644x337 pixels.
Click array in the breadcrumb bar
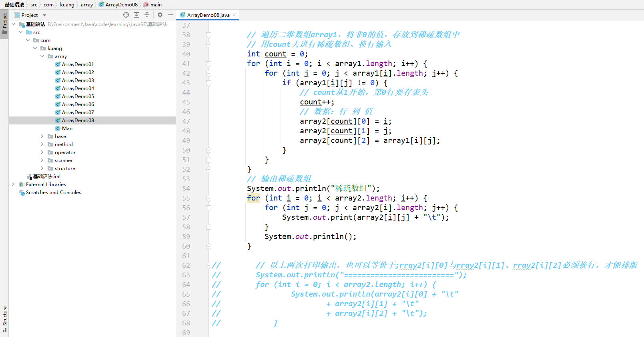(x=87, y=5)
